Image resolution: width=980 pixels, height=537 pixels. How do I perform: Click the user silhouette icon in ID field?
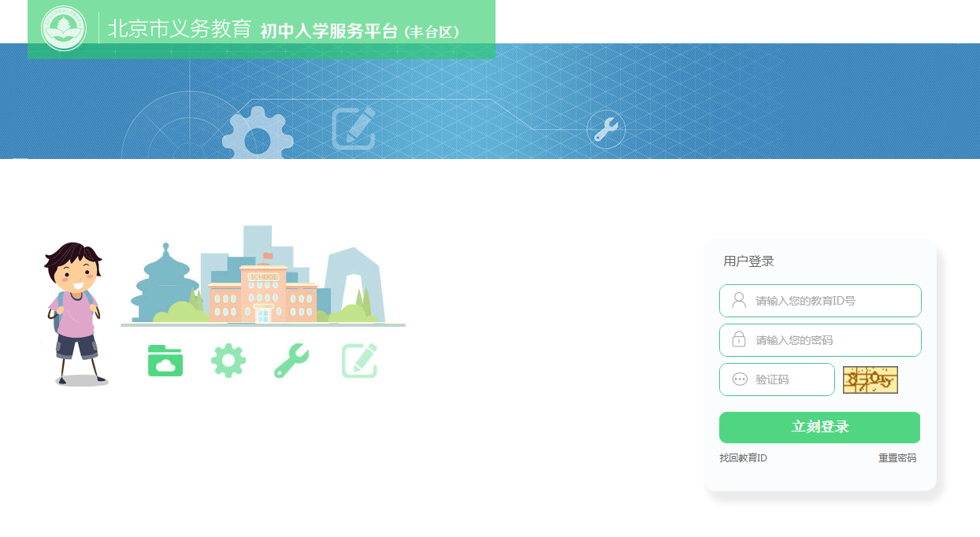pyautogui.click(x=739, y=301)
